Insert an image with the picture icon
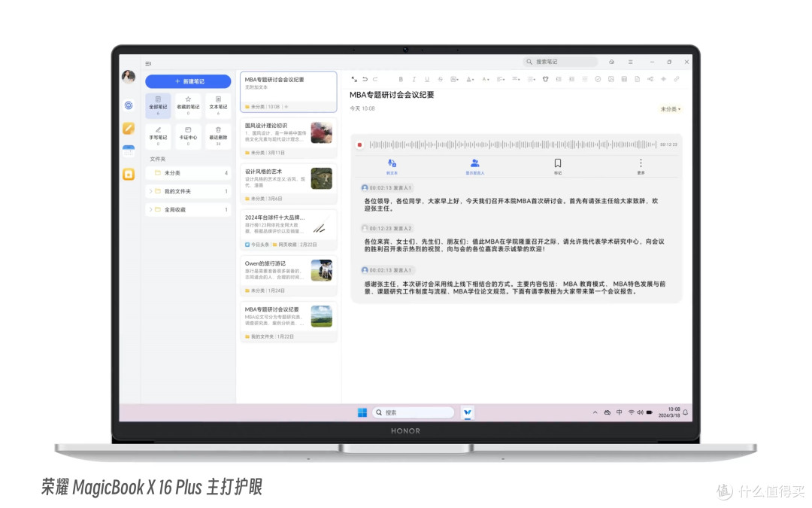This screenshot has height=508, width=812. 611,79
